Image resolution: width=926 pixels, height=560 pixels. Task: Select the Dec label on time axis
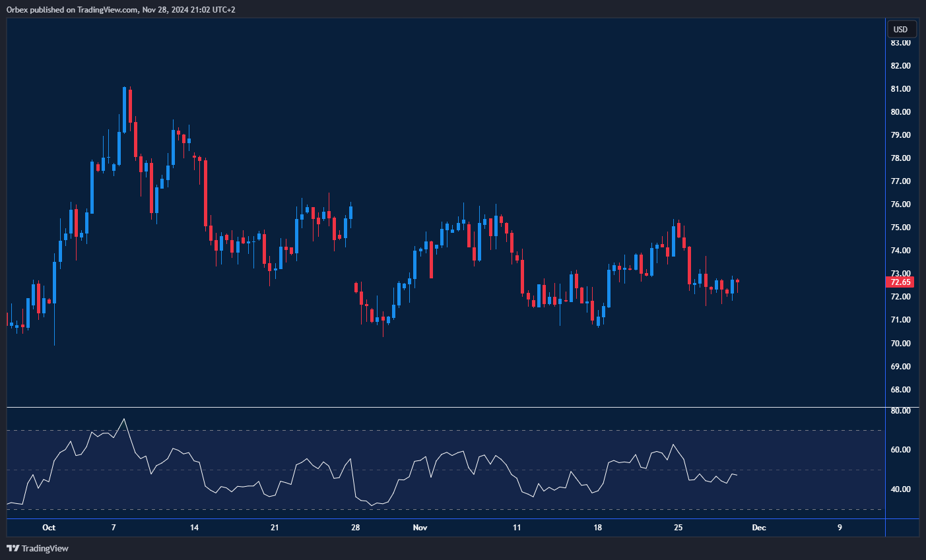click(x=759, y=528)
